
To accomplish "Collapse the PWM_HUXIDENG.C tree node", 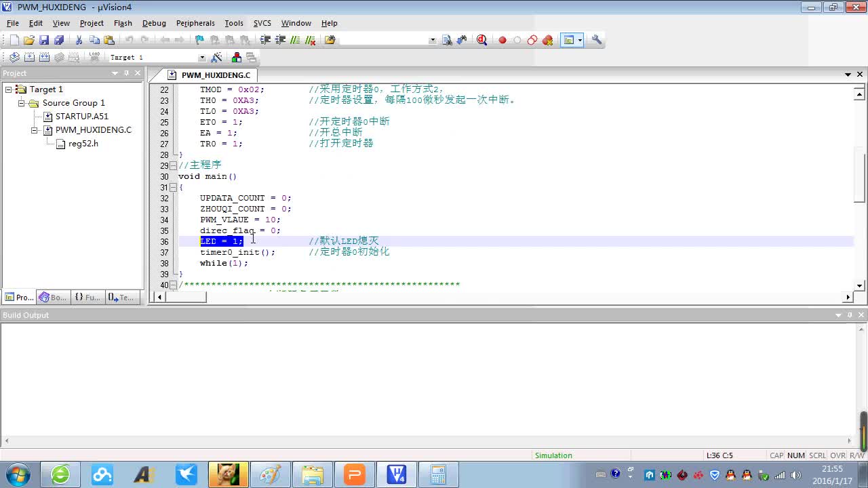I will coord(35,130).
